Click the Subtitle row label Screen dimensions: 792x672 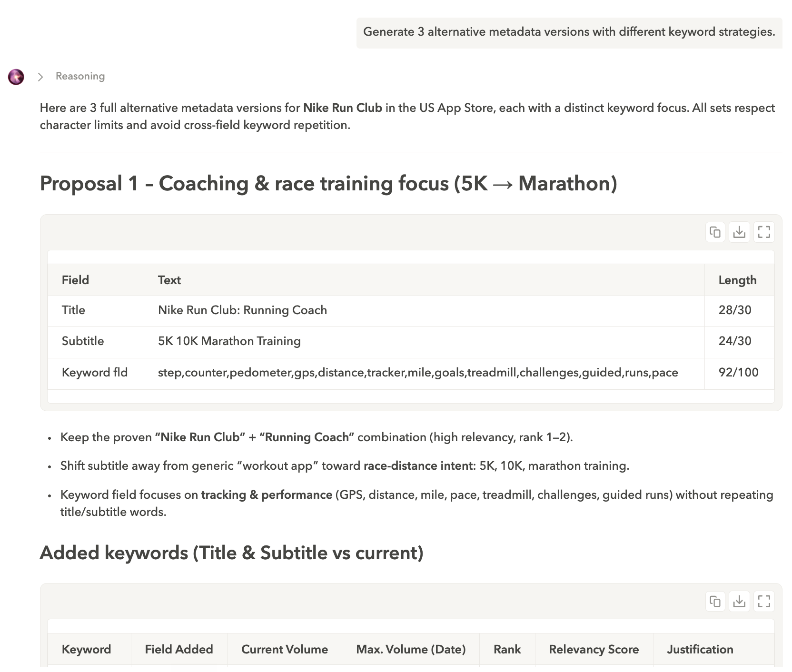pyautogui.click(x=83, y=341)
